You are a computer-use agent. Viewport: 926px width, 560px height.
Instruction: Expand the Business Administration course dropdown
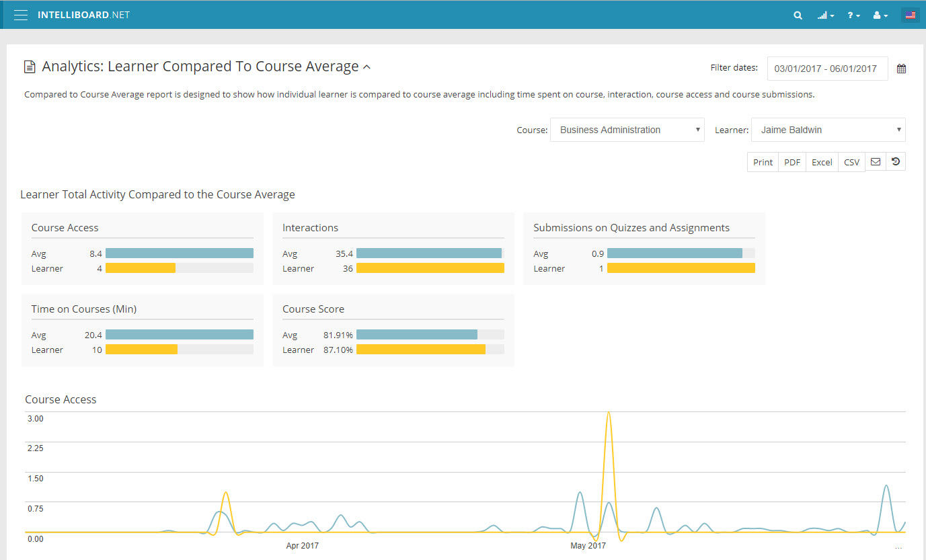(x=627, y=130)
